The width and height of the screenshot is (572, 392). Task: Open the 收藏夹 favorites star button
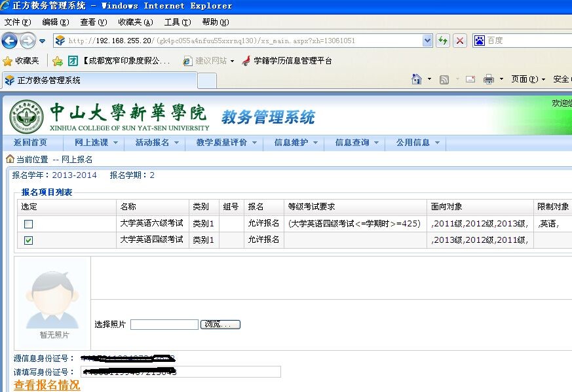point(21,61)
